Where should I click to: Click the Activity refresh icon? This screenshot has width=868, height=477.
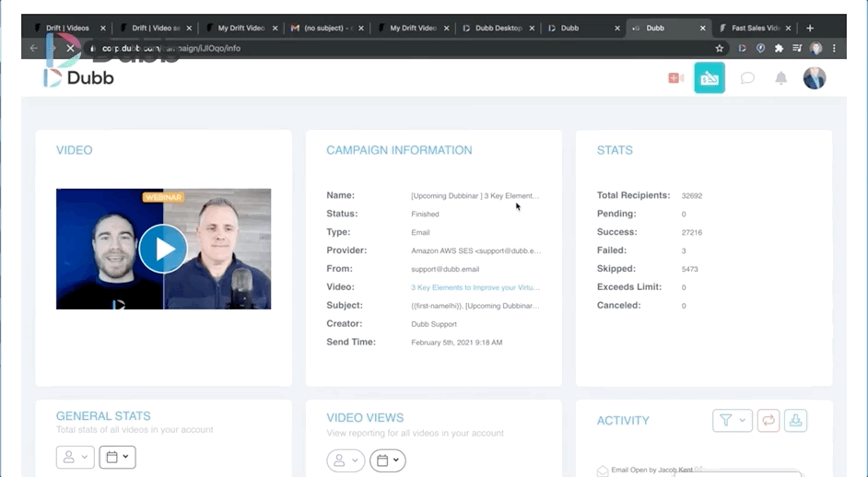[x=768, y=421]
